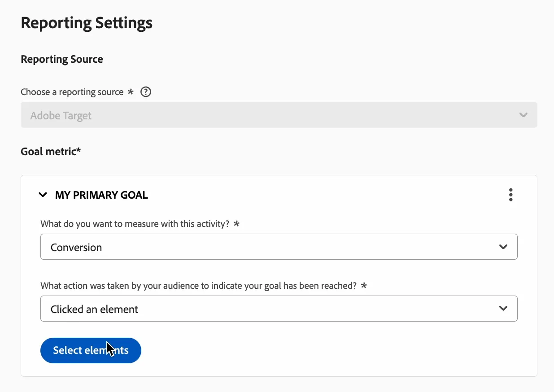Image resolution: width=554 pixels, height=392 pixels.
Task: Open the Conversion measurement dropdown
Action: (x=279, y=247)
